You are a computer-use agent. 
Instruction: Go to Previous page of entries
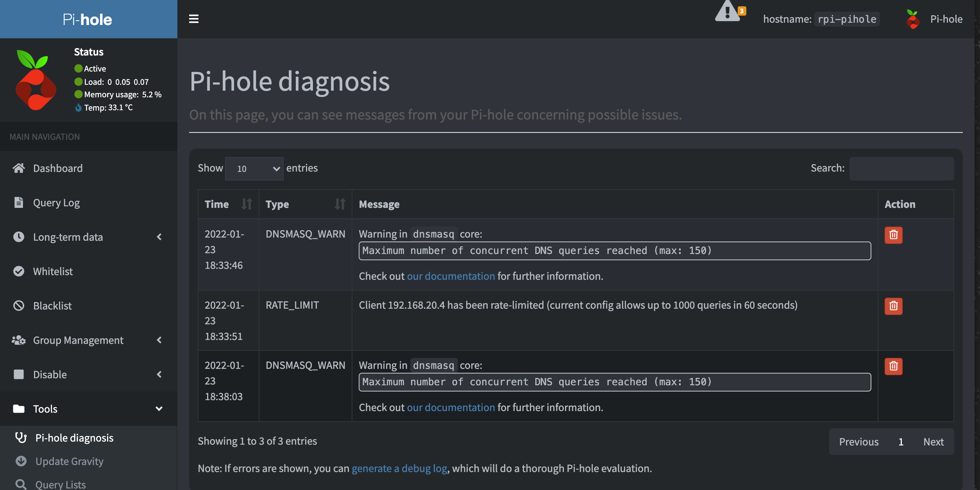point(859,442)
